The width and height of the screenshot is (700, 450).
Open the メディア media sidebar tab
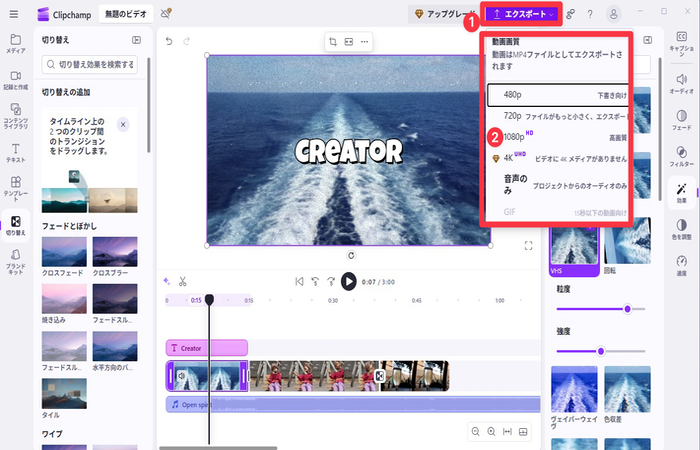(16, 43)
